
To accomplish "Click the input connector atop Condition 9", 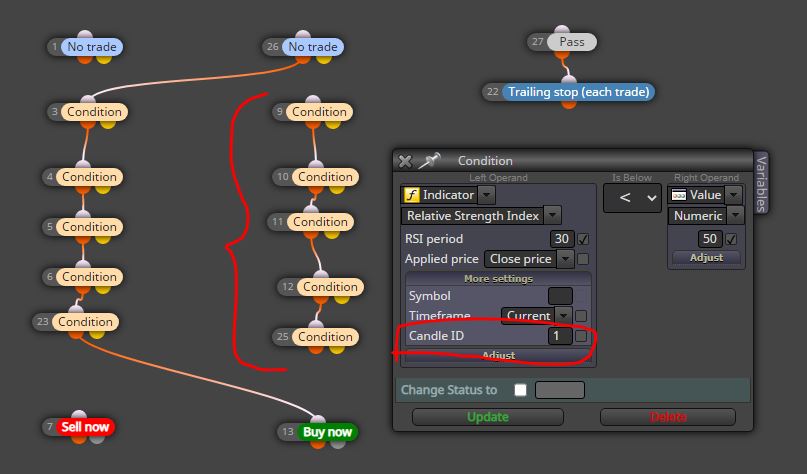I will coord(313,100).
